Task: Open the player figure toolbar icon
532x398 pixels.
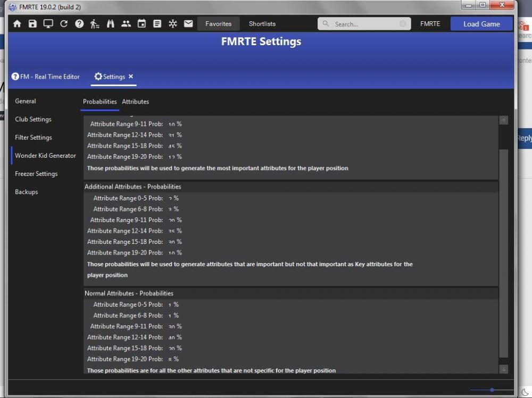Action: pos(95,24)
